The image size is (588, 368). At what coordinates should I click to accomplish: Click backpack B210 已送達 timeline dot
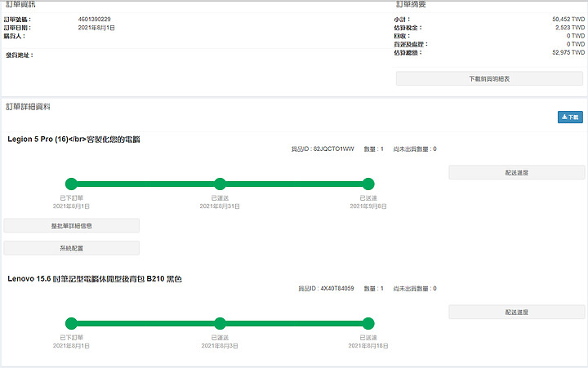tap(368, 323)
